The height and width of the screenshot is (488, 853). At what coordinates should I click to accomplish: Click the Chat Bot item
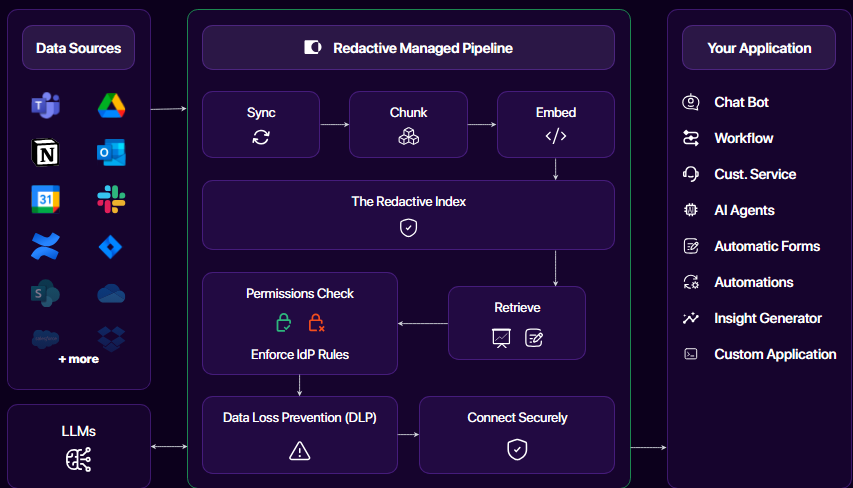[740, 102]
